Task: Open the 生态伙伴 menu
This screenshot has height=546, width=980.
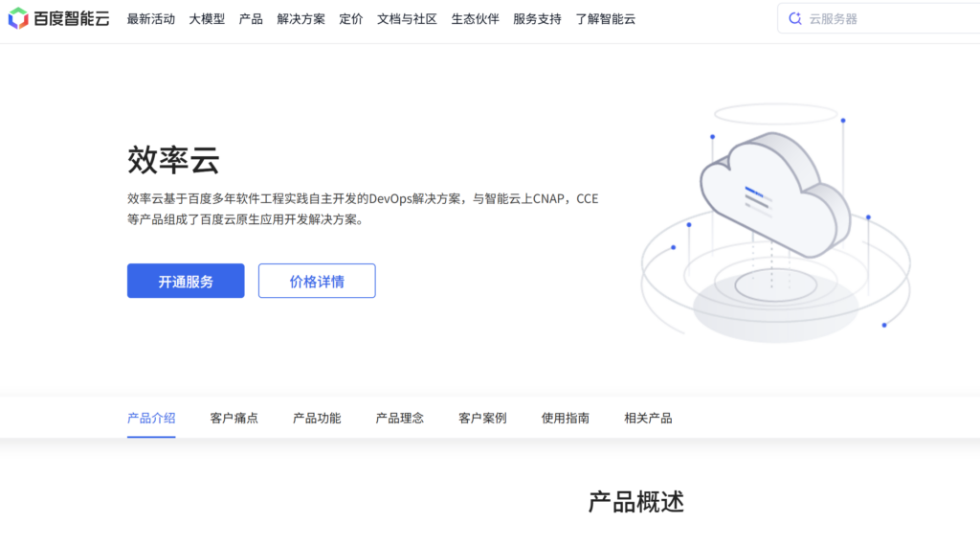Action: click(x=475, y=19)
